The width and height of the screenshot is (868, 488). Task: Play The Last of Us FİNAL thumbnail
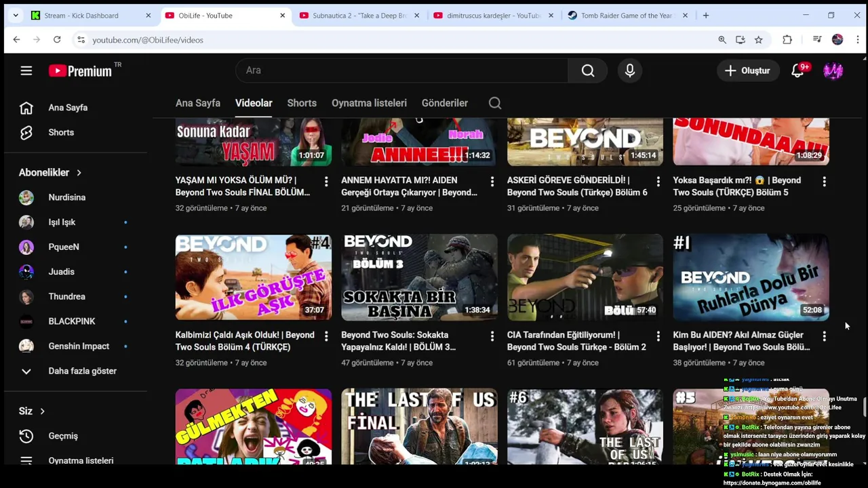(x=419, y=426)
